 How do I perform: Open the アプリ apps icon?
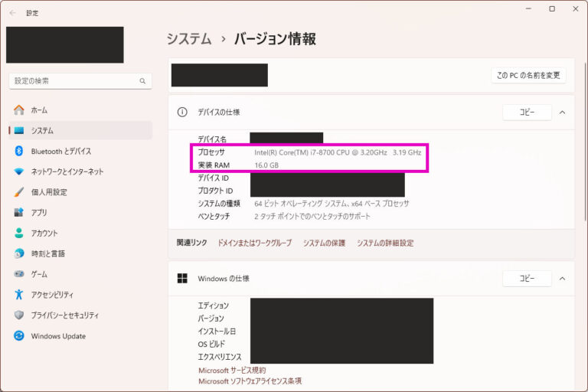point(18,212)
